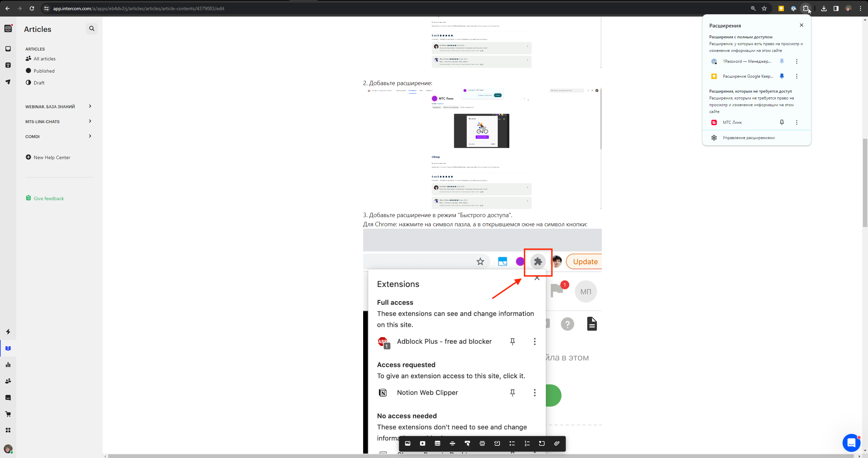The image size is (868, 458).
Task: Select the Articles book icon in left rail
Action: pyautogui.click(x=8, y=348)
